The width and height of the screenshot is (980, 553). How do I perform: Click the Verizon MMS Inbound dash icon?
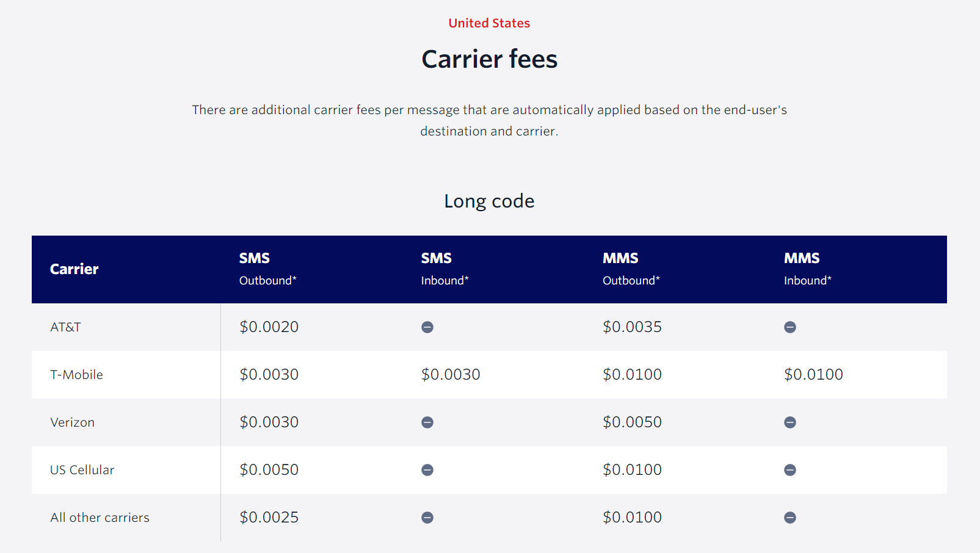[x=790, y=422]
